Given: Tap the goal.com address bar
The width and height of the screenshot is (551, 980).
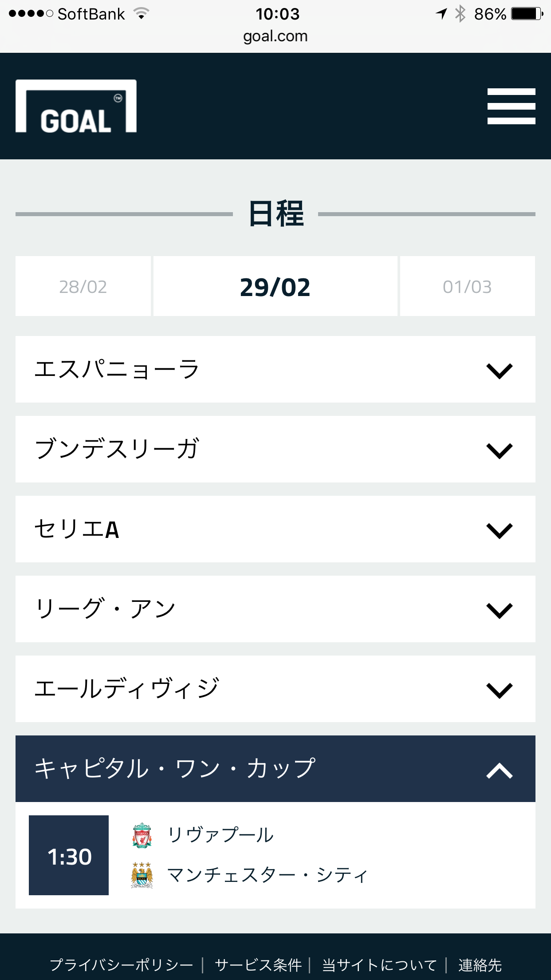Looking at the screenshot, I should click(x=275, y=36).
